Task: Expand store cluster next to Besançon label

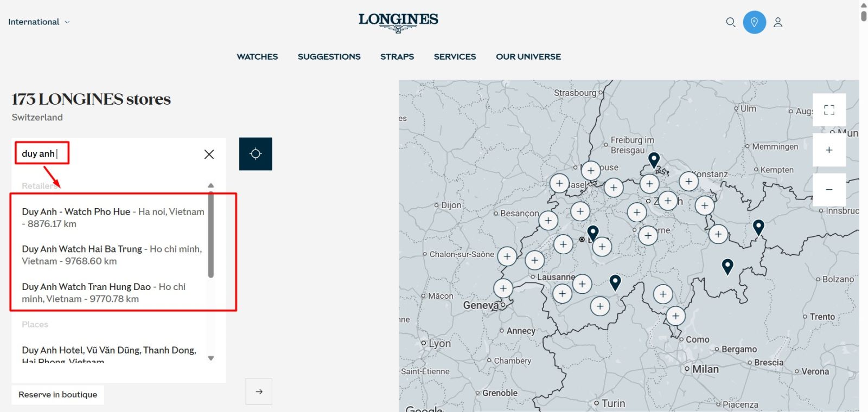Action: pyautogui.click(x=548, y=221)
